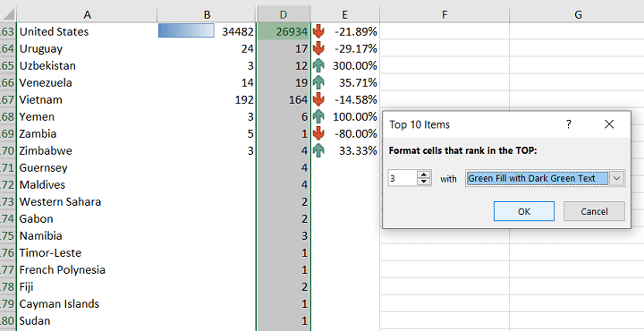Click the red down arrow for Uruguay
Screen dimensions: 644x331
click(x=318, y=49)
